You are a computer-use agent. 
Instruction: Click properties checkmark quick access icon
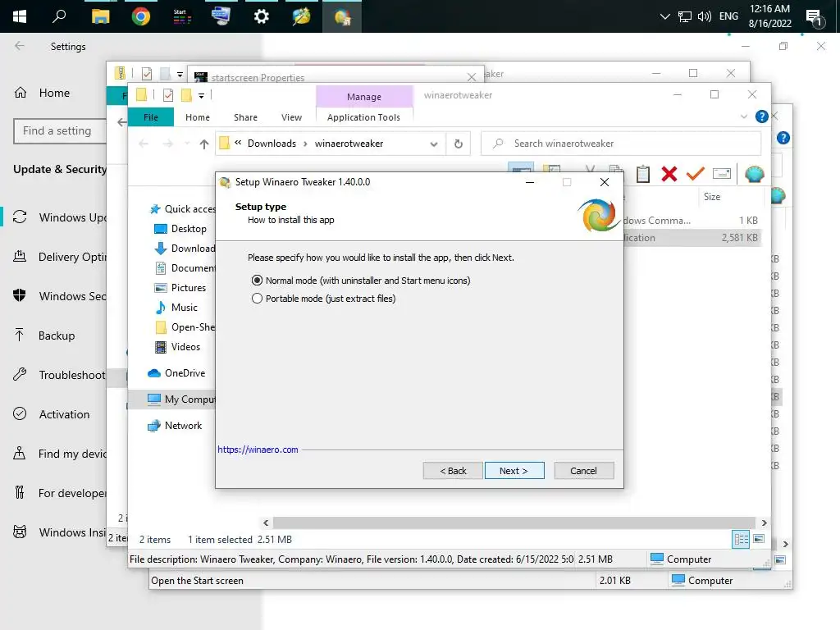(167, 95)
